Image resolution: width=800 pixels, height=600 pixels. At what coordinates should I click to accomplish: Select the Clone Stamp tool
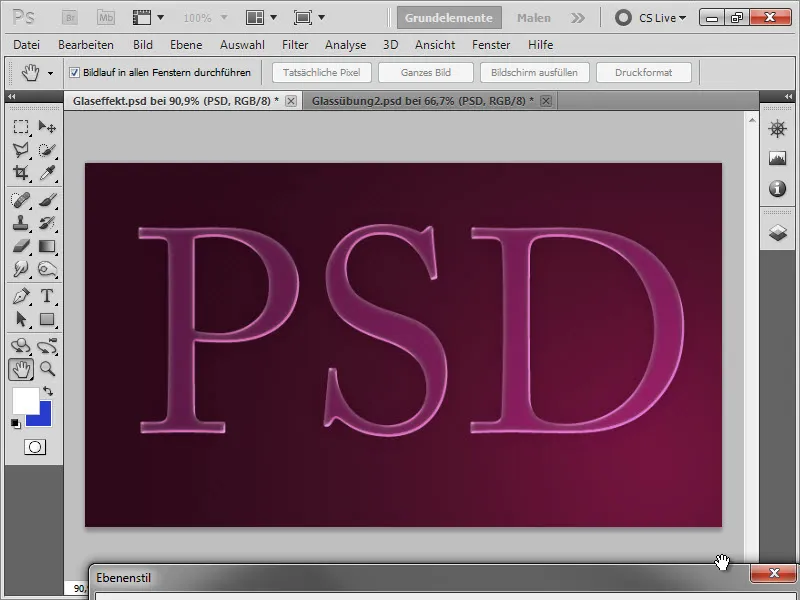[x=21, y=223]
